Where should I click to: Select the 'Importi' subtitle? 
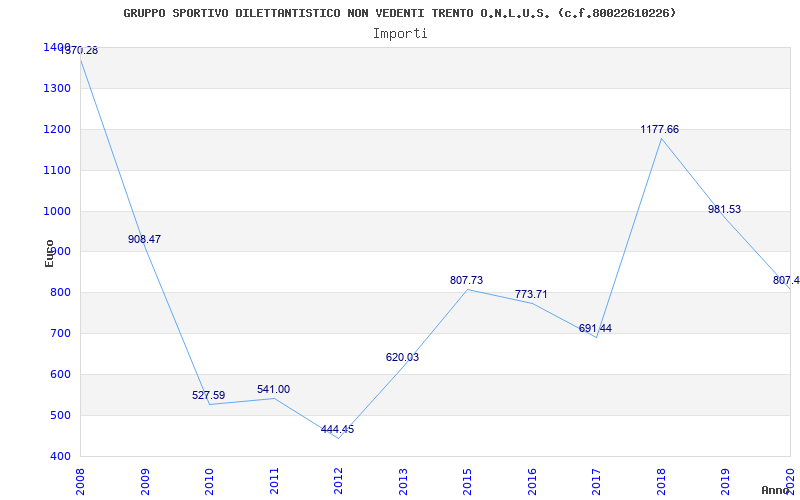400,34
